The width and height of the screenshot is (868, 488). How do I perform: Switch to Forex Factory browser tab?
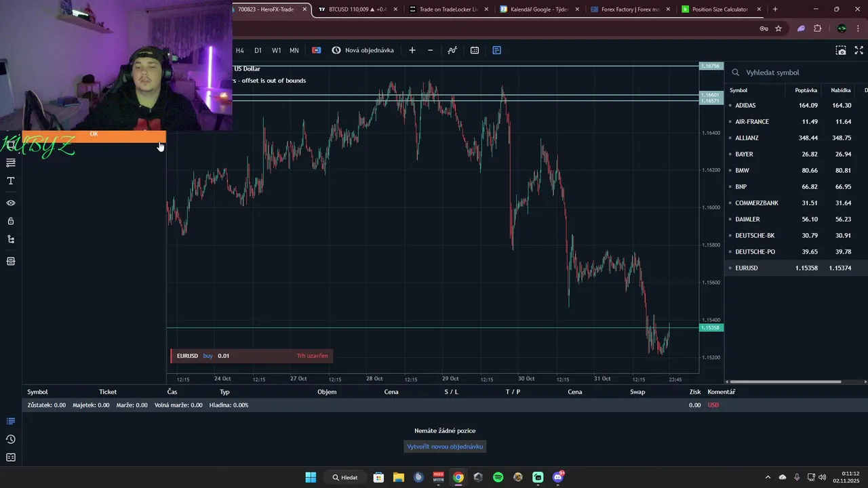point(629,9)
